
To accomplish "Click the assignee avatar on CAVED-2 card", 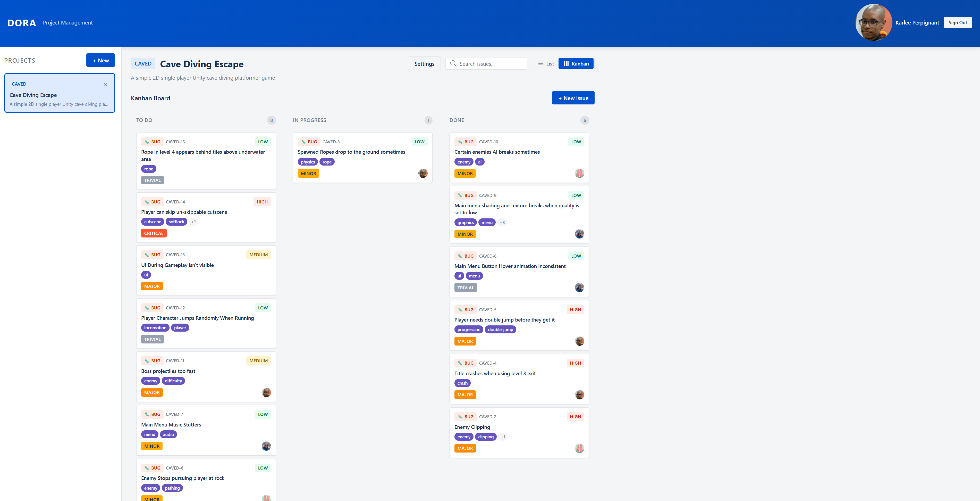I will coord(579,448).
